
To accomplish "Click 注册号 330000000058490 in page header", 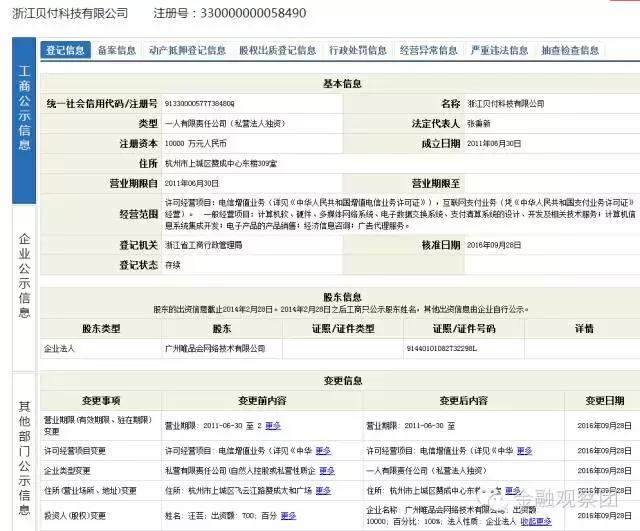I will (230, 13).
